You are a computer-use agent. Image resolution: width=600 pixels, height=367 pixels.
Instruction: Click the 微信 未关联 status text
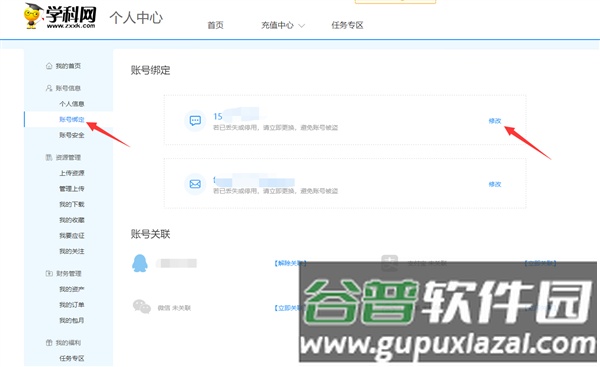174,308
